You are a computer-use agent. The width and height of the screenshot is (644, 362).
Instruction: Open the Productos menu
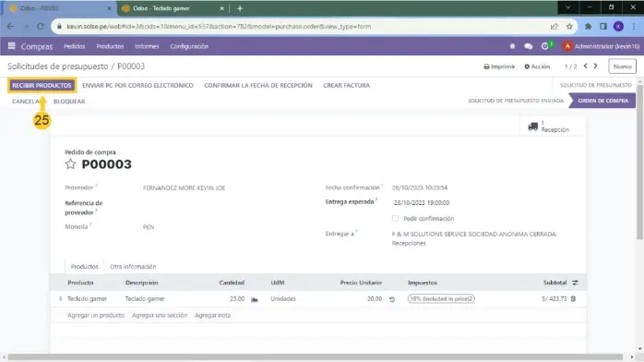coord(110,46)
